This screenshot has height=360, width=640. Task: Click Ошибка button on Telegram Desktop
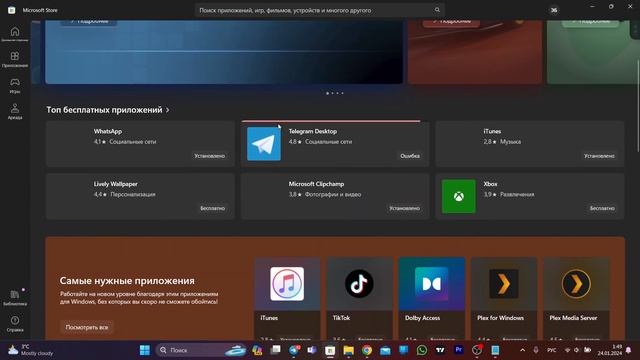click(410, 156)
